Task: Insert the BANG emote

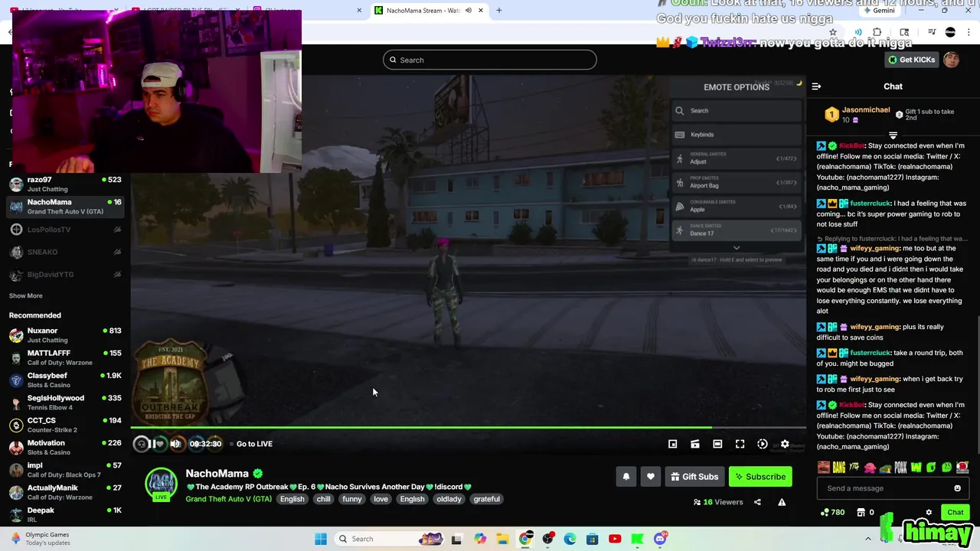Action: coord(839,468)
